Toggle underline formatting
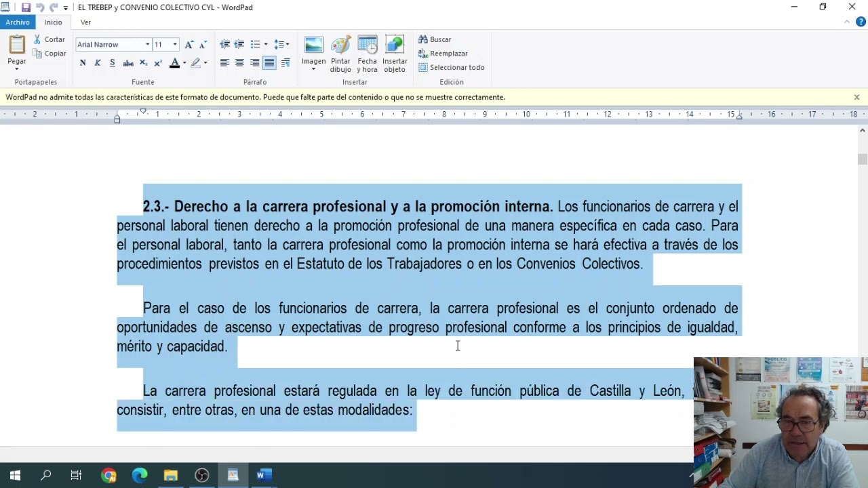 112,62
